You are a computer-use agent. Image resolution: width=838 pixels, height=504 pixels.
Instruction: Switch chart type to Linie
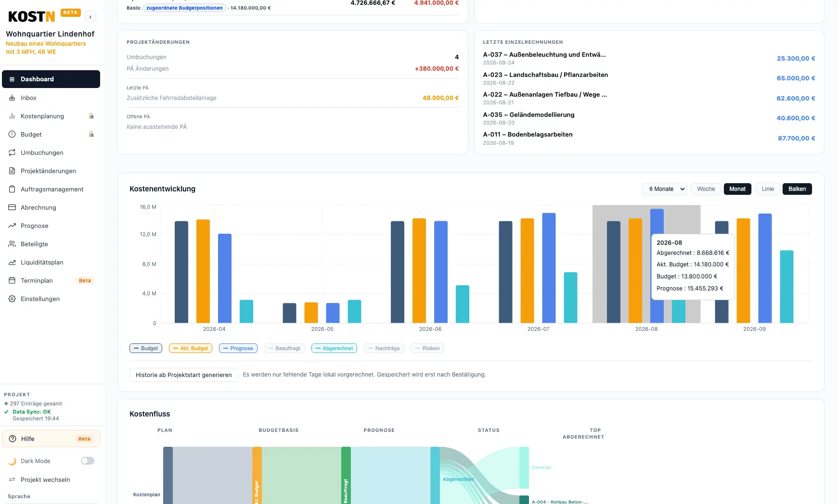click(768, 189)
